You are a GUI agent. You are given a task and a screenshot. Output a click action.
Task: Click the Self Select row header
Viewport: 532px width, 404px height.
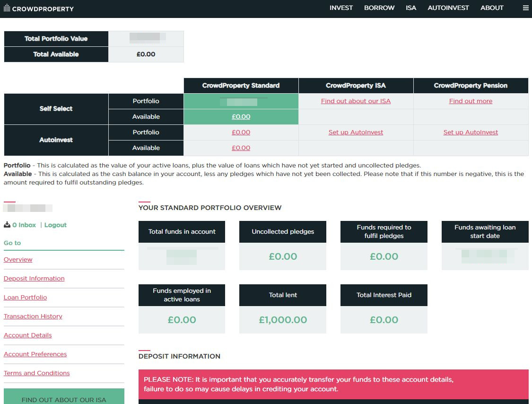(56, 109)
